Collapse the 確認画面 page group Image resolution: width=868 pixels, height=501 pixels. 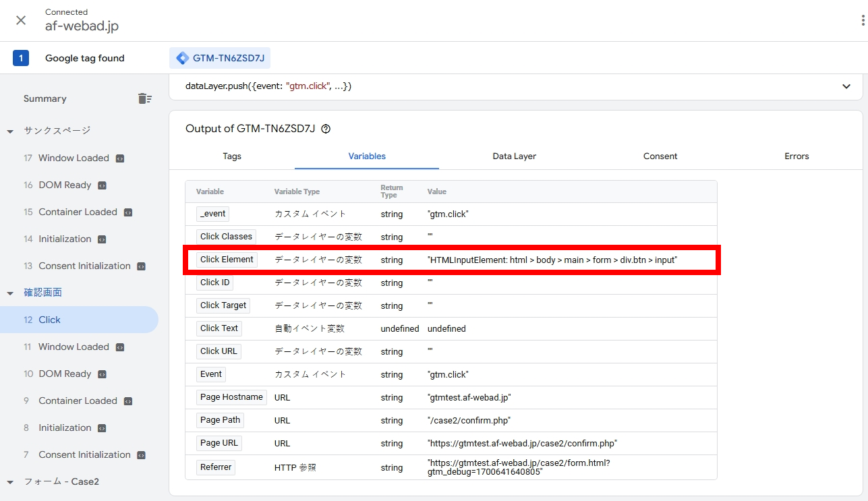pyautogui.click(x=10, y=293)
